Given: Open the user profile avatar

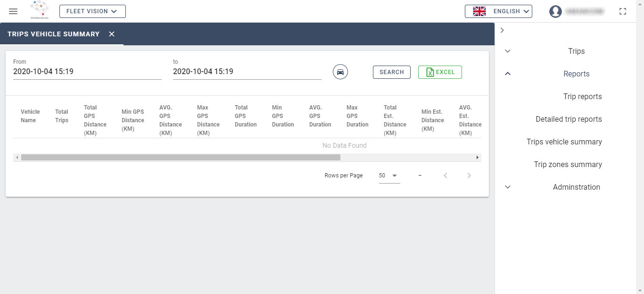Looking at the screenshot, I should tap(555, 11).
